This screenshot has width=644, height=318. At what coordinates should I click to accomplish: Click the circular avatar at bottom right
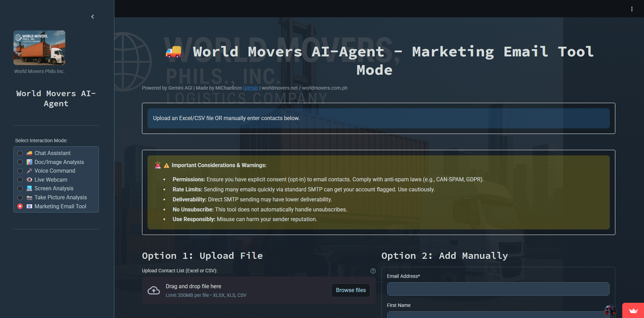tap(609, 310)
